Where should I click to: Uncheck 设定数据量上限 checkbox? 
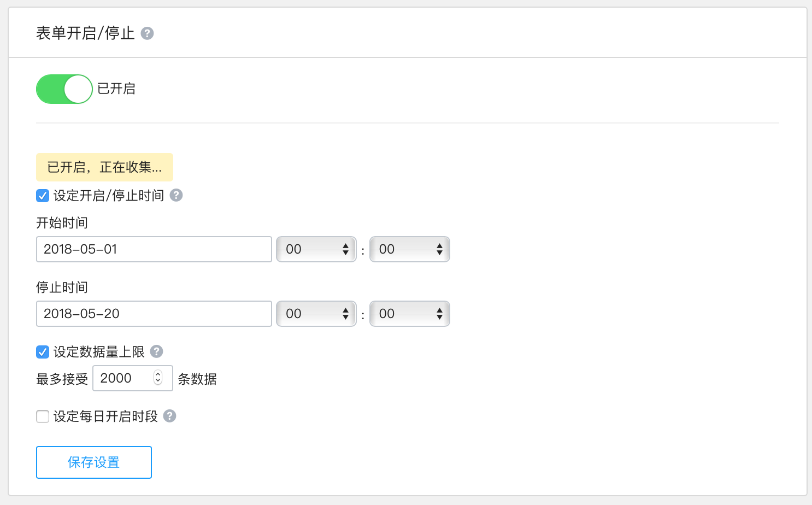click(x=43, y=352)
